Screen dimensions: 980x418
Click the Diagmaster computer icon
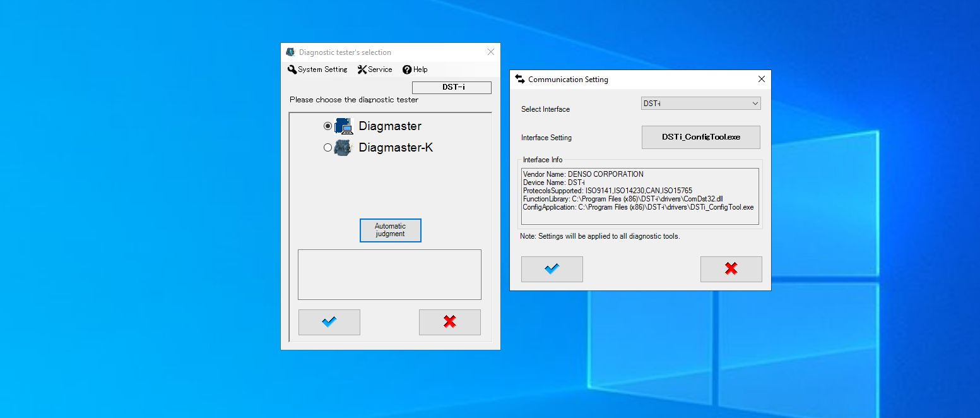tap(345, 126)
